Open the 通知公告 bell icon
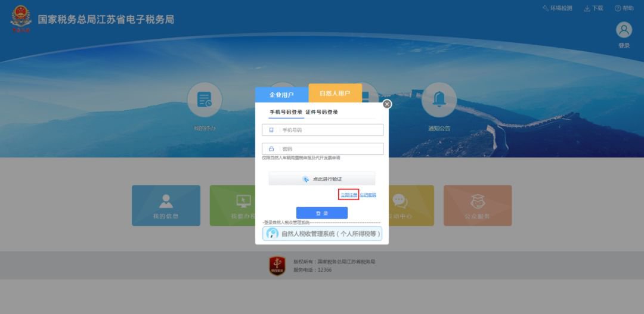Viewport: 644px width, 314px height. 439,100
